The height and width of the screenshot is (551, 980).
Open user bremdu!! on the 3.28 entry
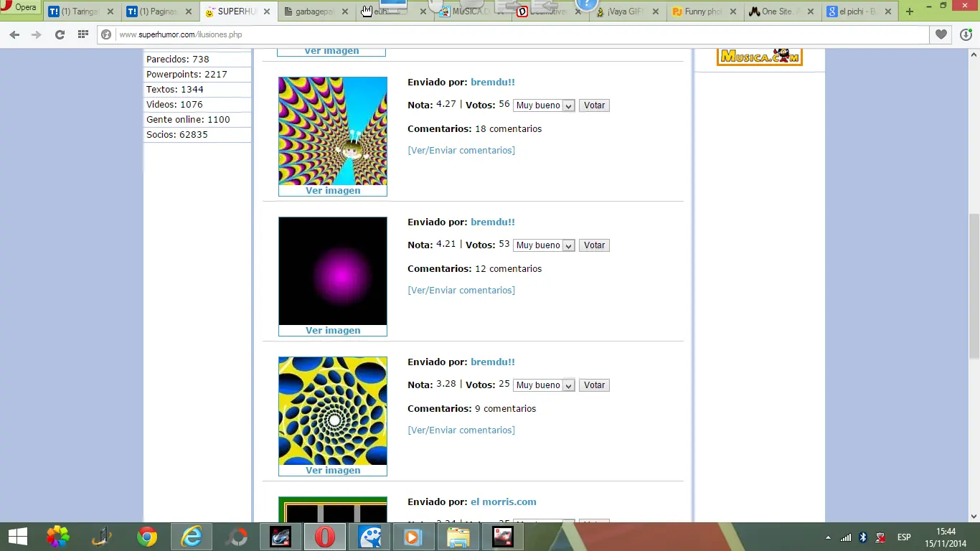click(x=493, y=362)
